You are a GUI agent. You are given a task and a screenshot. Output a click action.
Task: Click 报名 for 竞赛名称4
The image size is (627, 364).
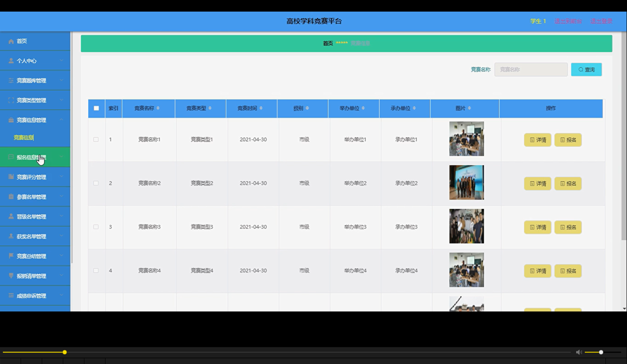568,271
